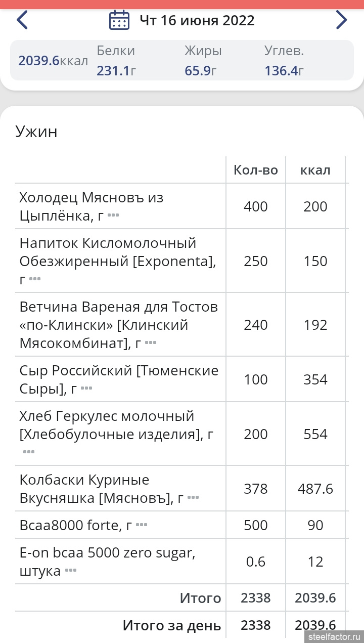
Task: Open options dots for Хлеб Геркулес
Action: 29,451
